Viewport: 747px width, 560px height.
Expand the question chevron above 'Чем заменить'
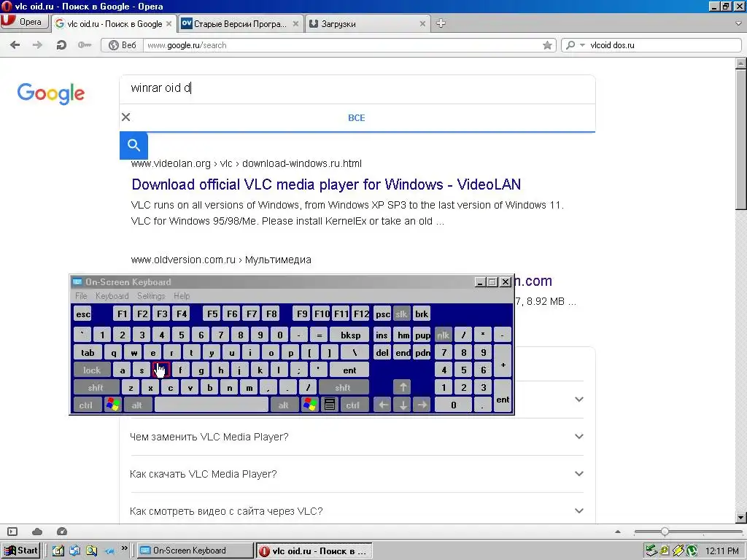578,400
